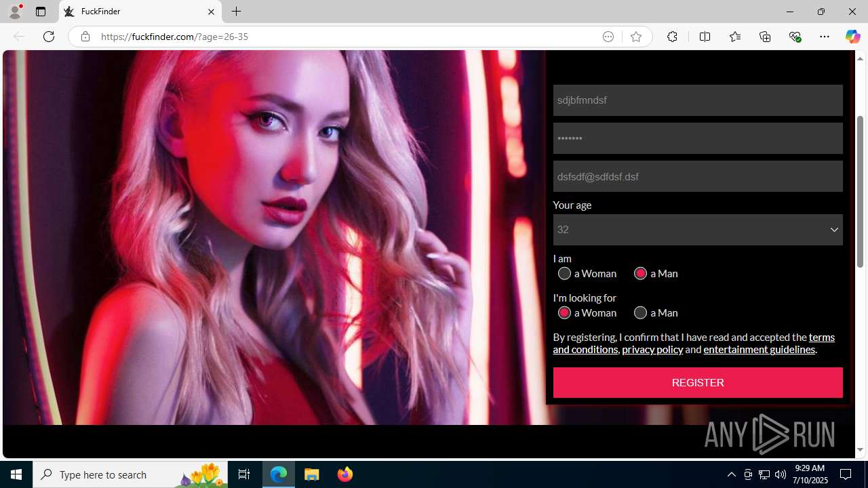Viewport: 868px width, 488px height.
Task: Open the notification center icon
Action: point(846,474)
